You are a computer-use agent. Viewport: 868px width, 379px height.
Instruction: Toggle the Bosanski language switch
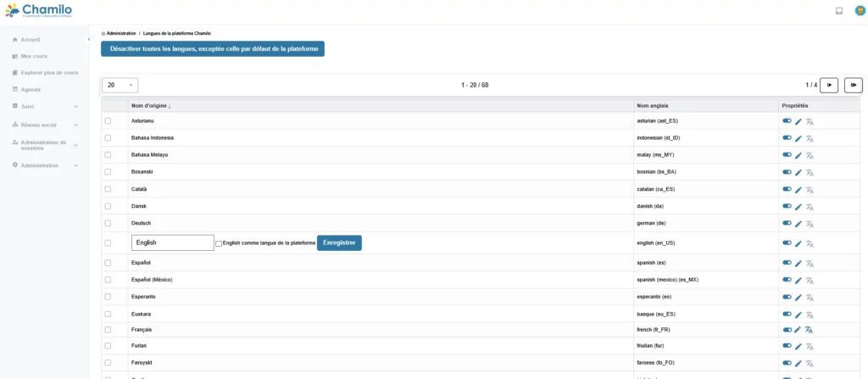click(787, 172)
